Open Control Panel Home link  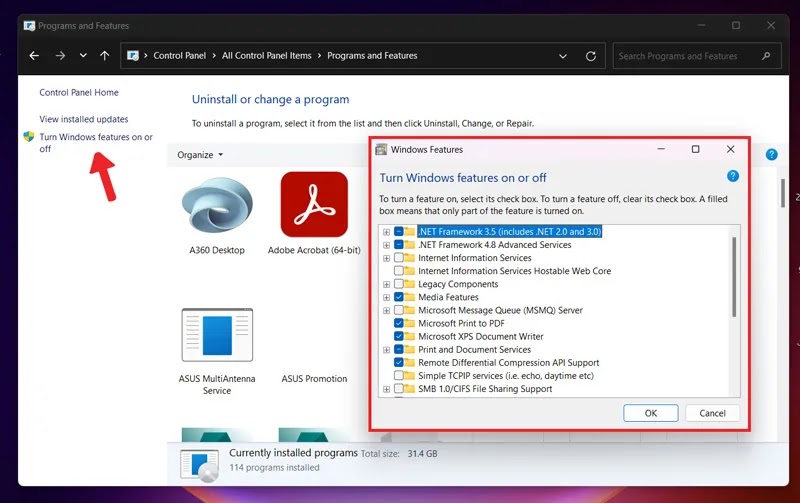click(x=79, y=92)
